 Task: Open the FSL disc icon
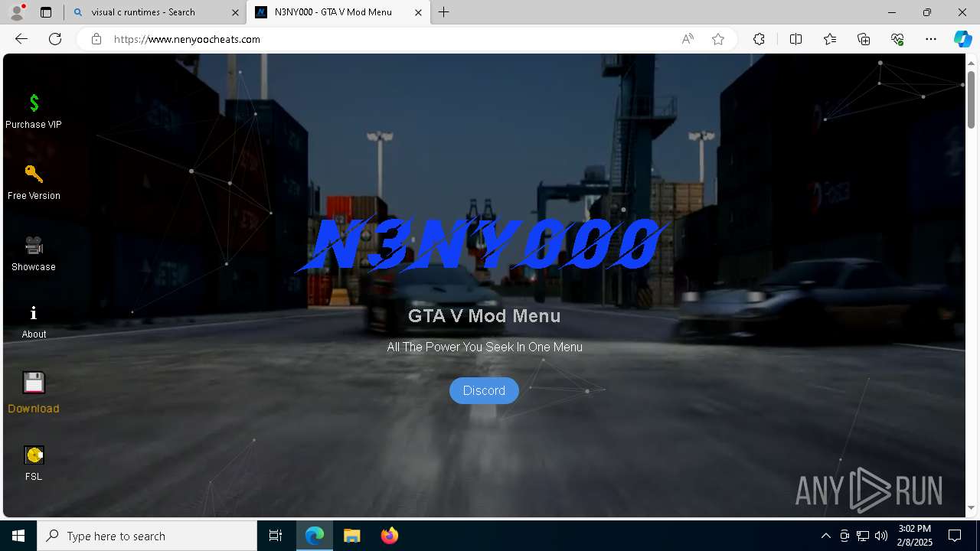pos(34,455)
